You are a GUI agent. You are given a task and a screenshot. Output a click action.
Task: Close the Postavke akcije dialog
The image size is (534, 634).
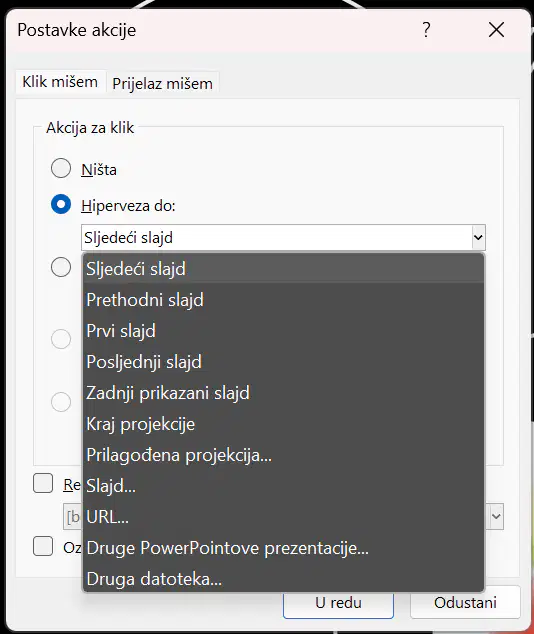point(496,30)
